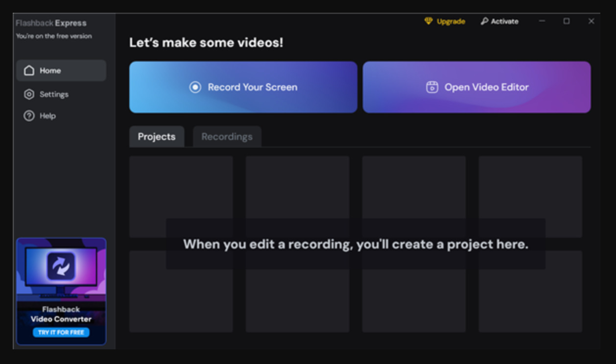The image size is (616, 364).
Task: Close the Flashback Express window
Action: tap(591, 21)
